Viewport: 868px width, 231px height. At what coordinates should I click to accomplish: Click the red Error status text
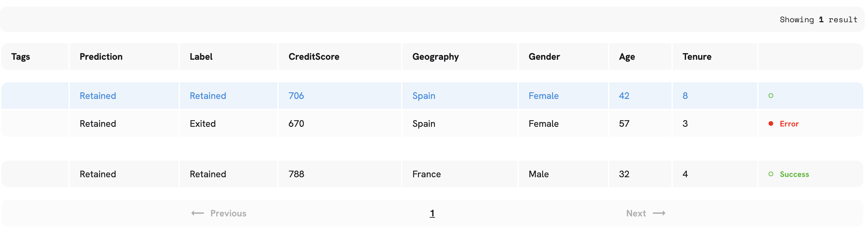pyautogui.click(x=789, y=124)
